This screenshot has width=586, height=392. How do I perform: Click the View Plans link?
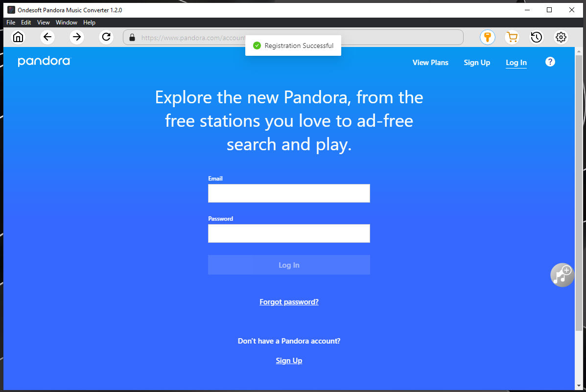(430, 63)
